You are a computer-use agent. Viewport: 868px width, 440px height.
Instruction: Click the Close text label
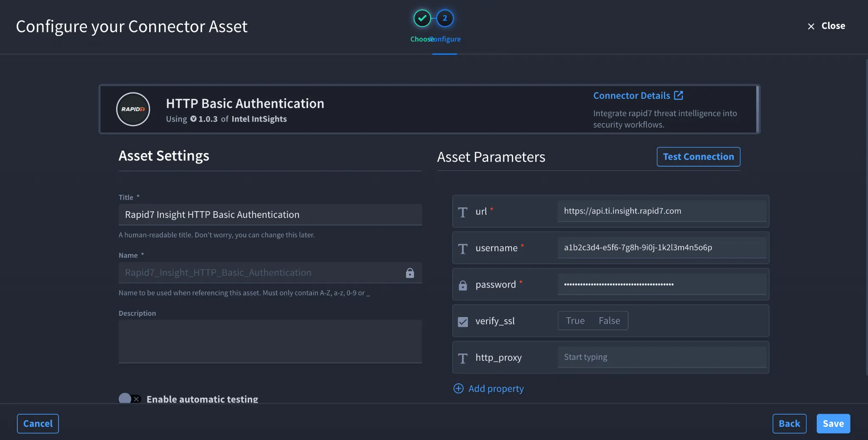(833, 26)
